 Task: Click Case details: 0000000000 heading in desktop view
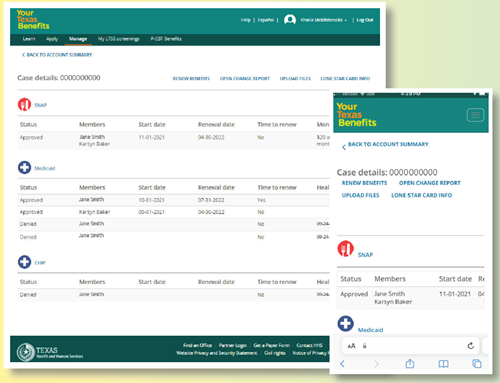click(x=59, y=78)
